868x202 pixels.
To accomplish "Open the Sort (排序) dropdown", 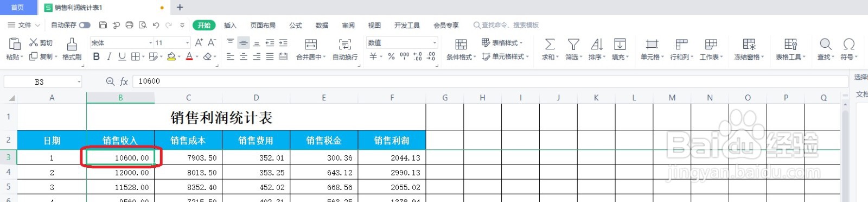I will [597, 57].
